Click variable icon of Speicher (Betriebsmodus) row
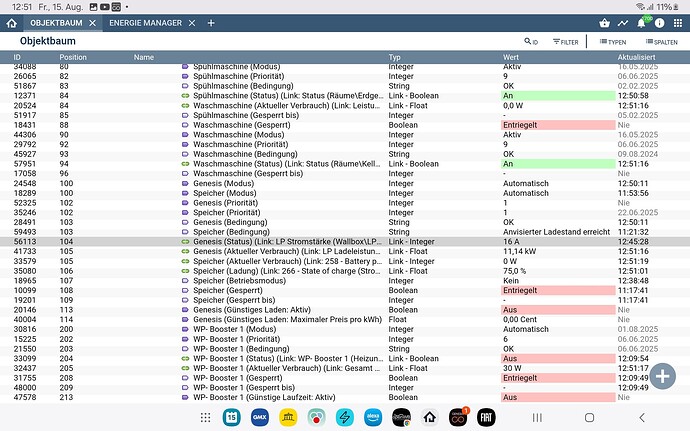 tap(185, 281)
